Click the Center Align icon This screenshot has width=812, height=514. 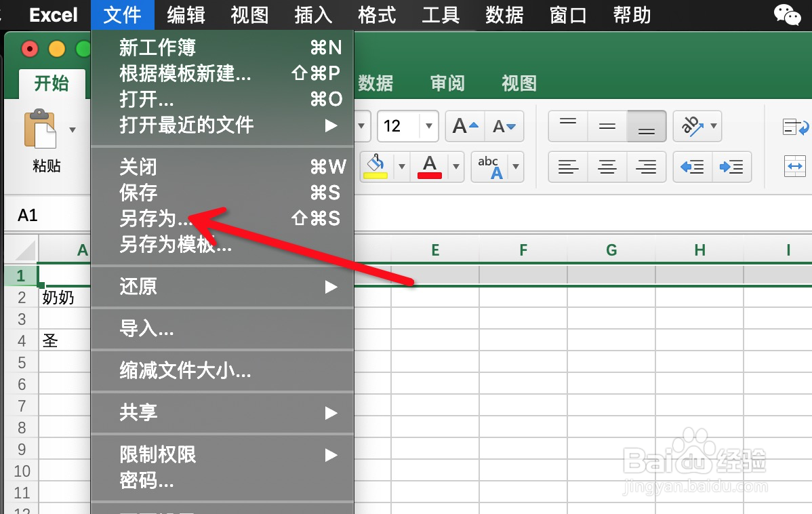click(607, 167)
